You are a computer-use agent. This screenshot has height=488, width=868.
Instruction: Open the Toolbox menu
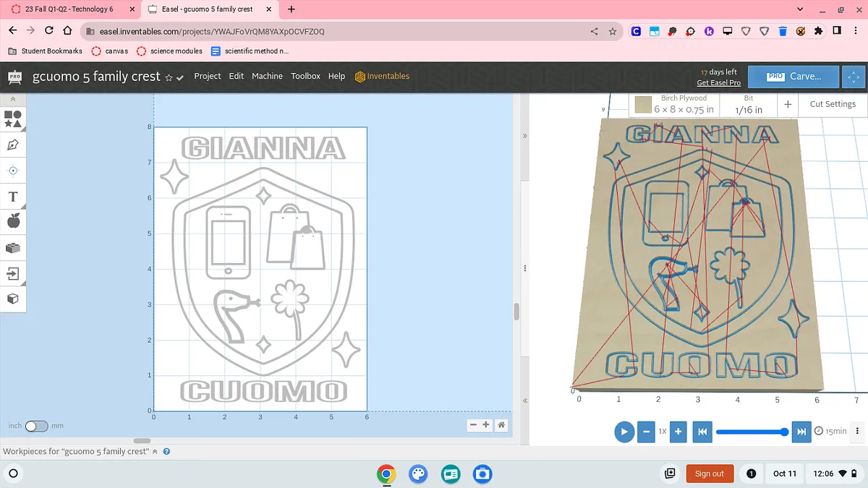305,76
